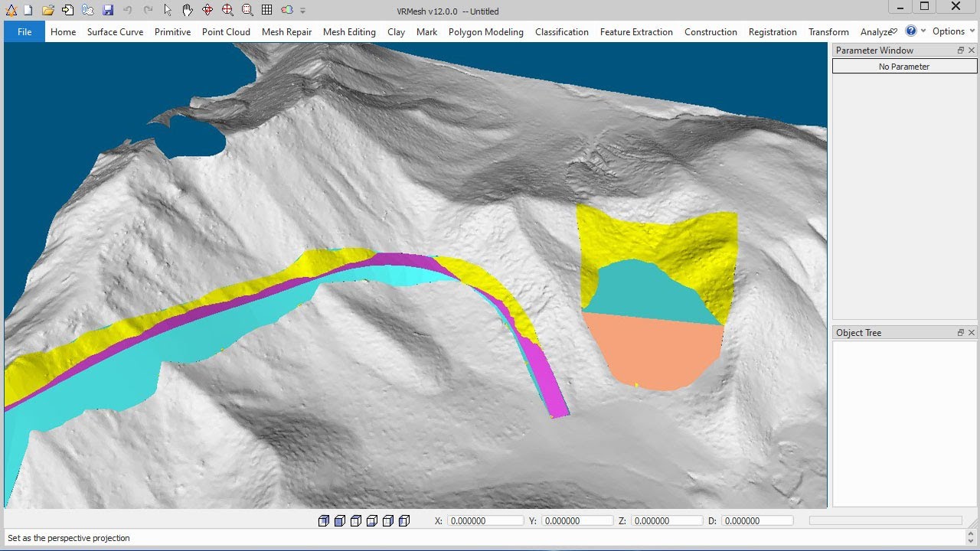The height and width of the screenshot is (551, 980).
Task: Click the No Parameter button
Action: (904, 67)
